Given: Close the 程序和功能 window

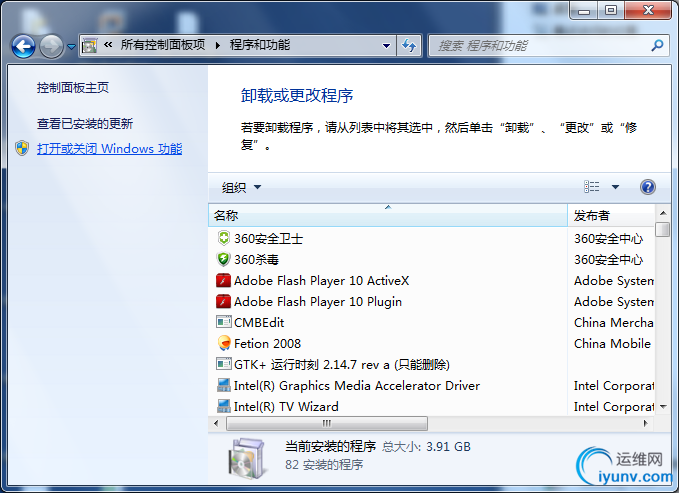Looking at the screenshot, I should click(648, 10).
